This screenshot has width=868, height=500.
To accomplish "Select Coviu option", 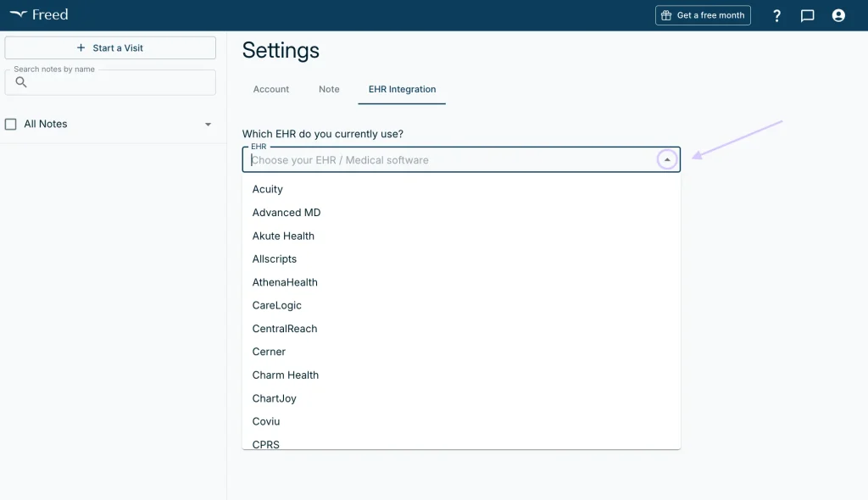I will pyautogui.click(x=461, y=421).
